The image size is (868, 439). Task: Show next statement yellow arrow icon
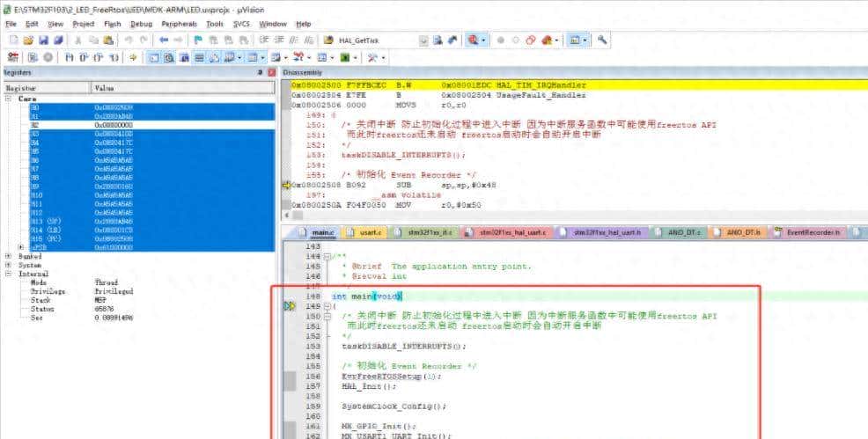pyautogui.click(x=133, y=57)
